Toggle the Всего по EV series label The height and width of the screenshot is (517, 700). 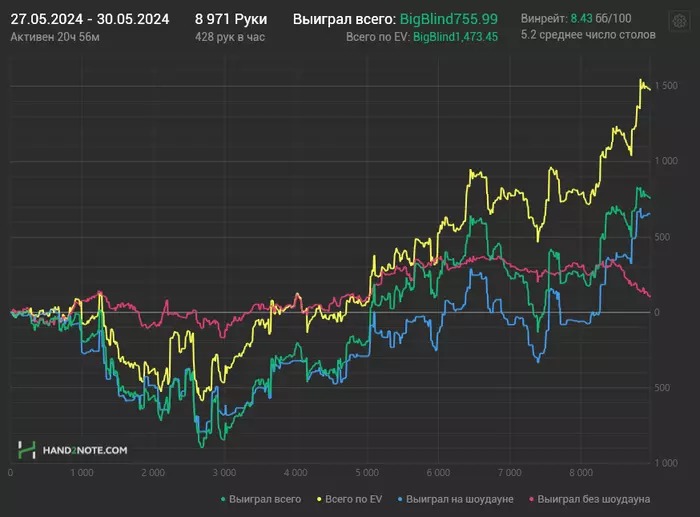pos(353,499)
